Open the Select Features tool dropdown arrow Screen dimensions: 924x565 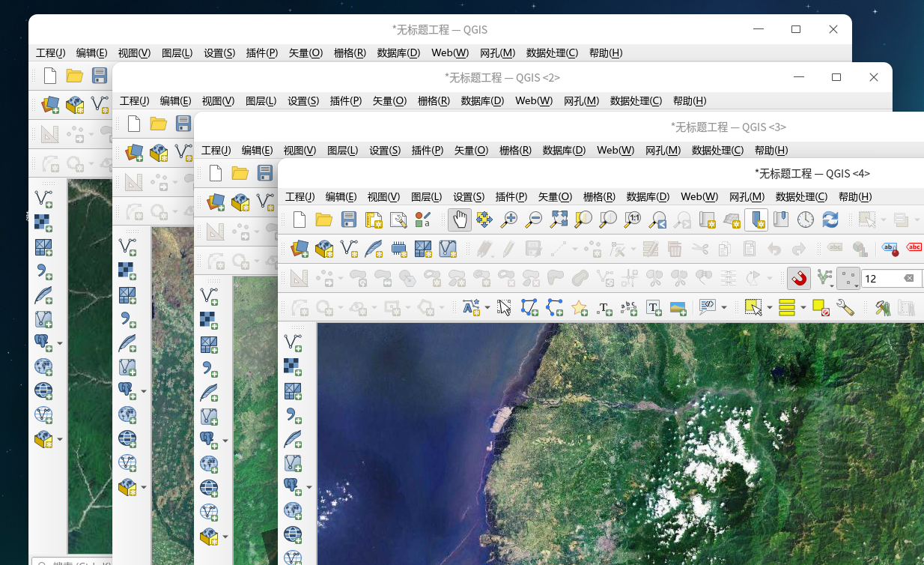pos(771,308)
